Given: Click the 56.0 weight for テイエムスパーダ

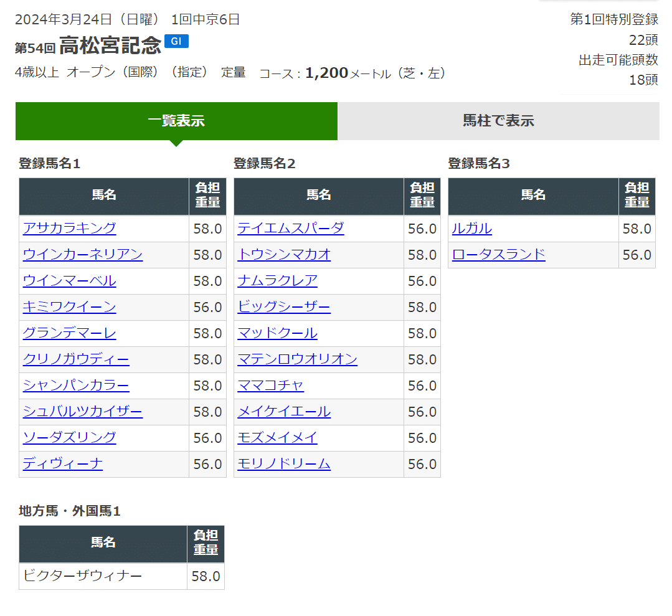Looking at the screenshot, I should 422,229.
